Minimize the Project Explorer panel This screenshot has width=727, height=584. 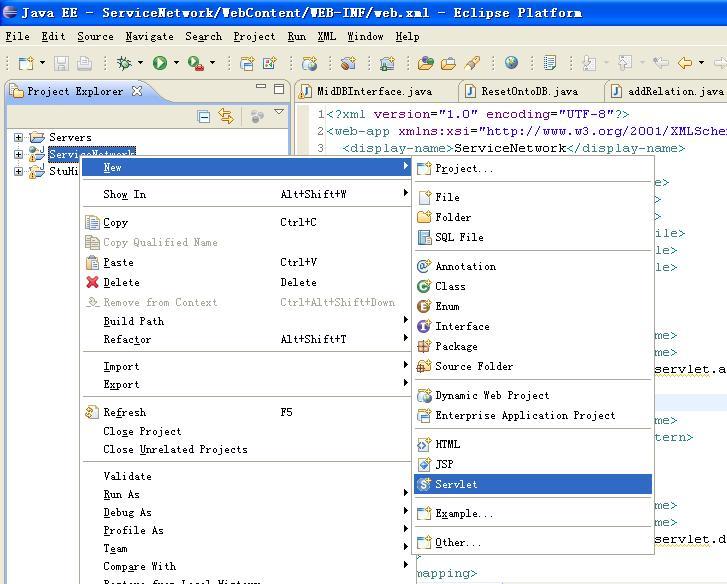tap(261, 86)
